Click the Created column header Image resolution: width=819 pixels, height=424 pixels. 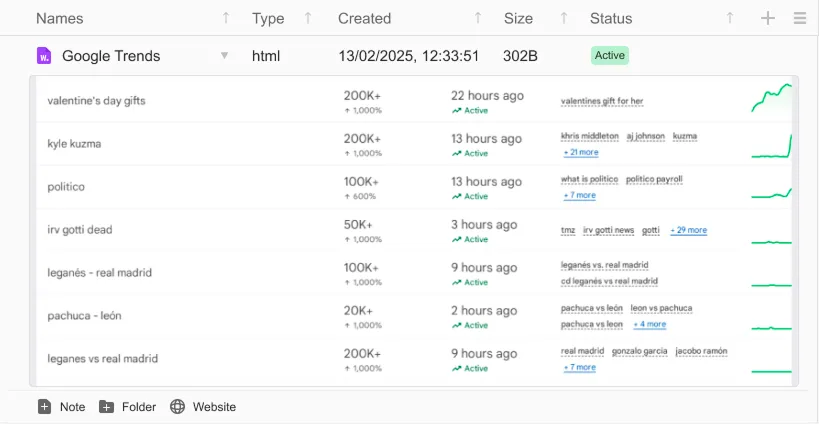(365, 18)
